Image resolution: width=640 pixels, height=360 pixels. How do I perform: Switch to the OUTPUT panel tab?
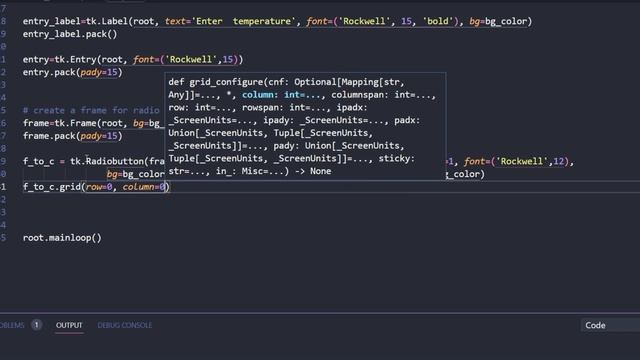point(69,325)
